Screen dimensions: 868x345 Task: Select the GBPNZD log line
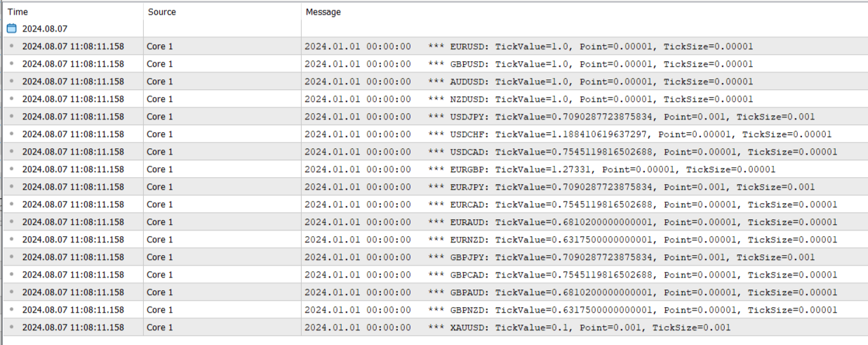[435, 310]
